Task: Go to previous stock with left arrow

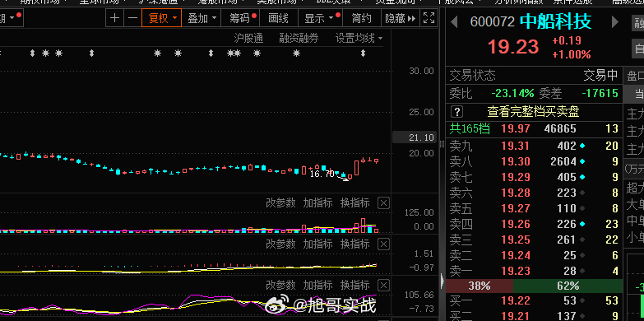Action: pyautogui.click(x=454, y=21)
